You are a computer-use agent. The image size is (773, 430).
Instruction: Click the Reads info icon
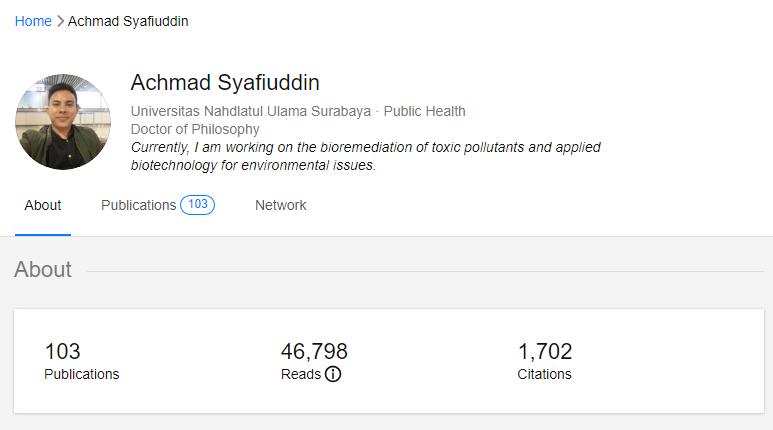[334, 374]
